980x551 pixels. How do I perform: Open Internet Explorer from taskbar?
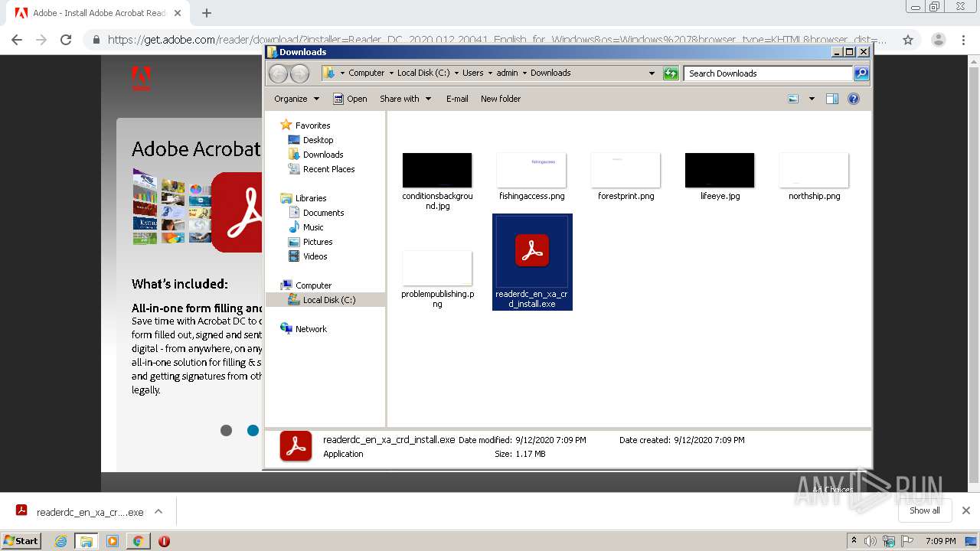pyautogui.click(x=60, y=541)
